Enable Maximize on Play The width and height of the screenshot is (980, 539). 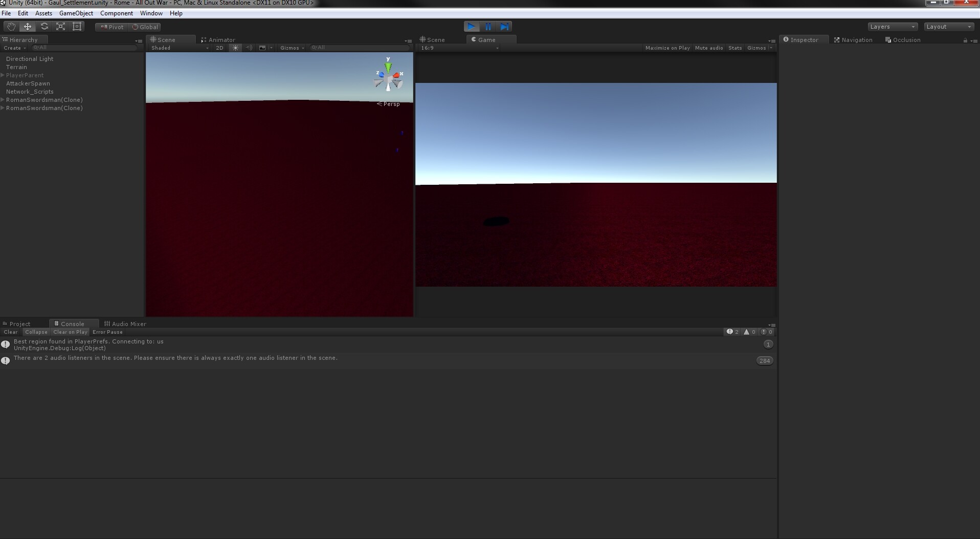(x=667, y=48)
